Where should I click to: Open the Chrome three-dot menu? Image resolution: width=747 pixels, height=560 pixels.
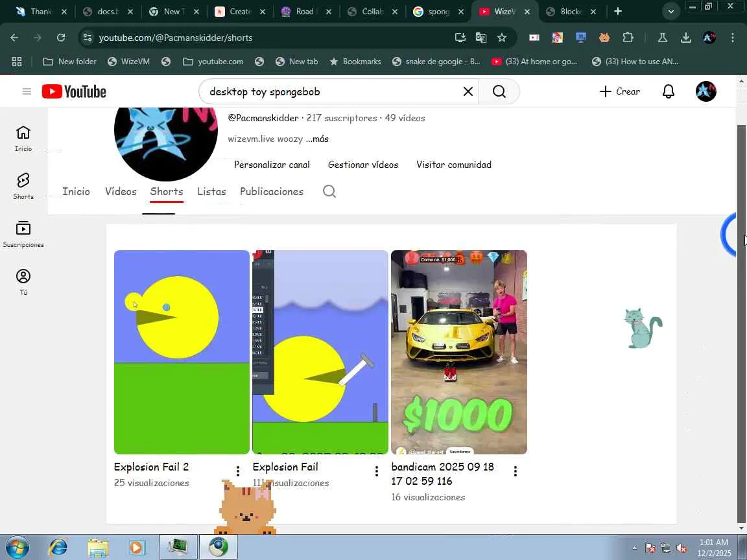pos(732,38)
